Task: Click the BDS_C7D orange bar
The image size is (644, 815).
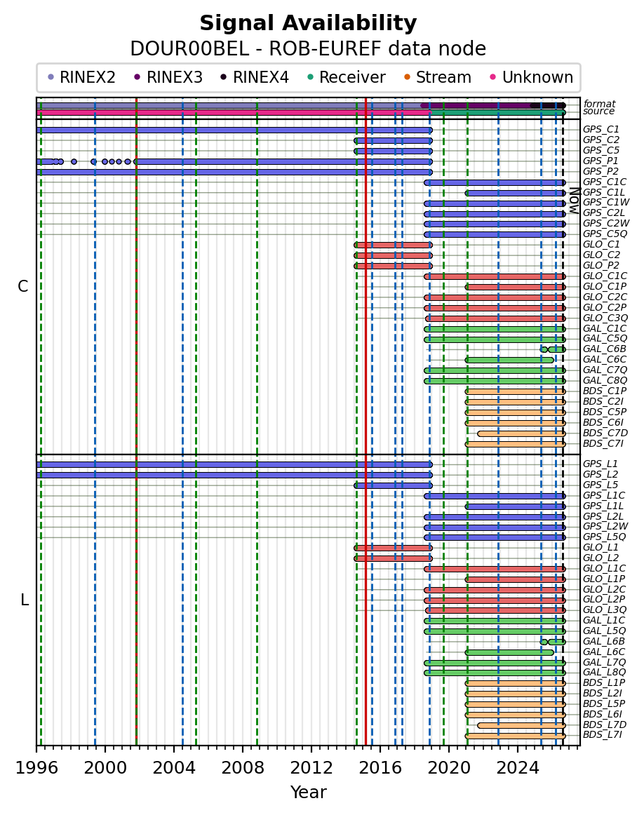Action: [x=521, y=433]
